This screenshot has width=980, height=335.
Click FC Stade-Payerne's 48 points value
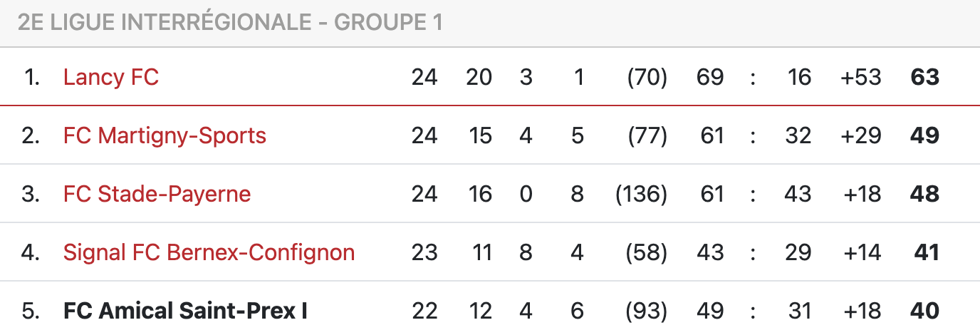point(925,194)
